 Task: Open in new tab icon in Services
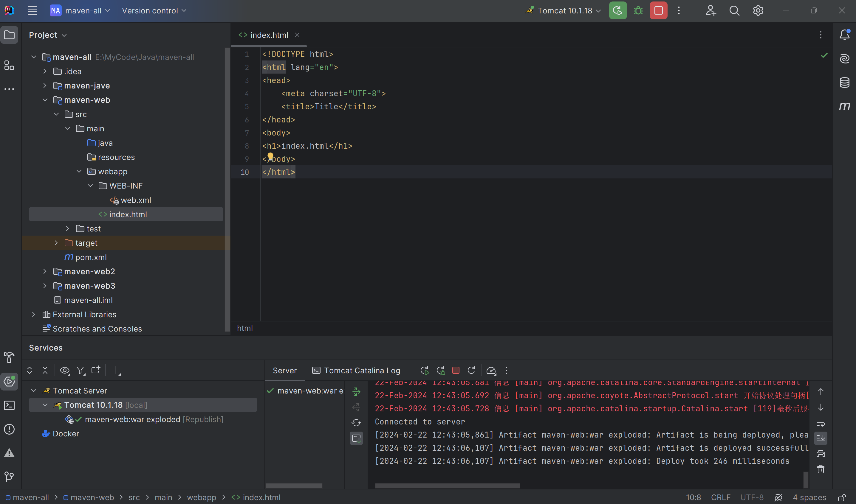tap(96, 370)
